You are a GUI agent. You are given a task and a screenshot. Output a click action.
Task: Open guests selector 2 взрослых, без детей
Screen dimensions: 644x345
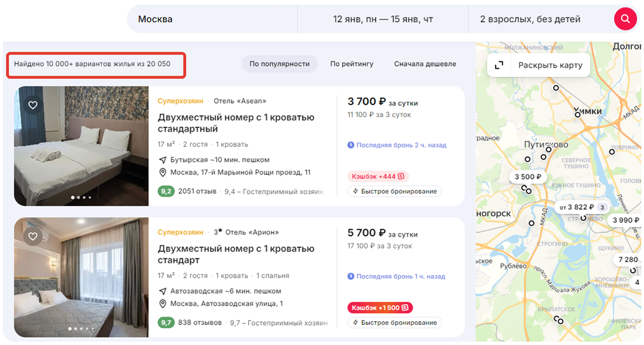point(530,19)
